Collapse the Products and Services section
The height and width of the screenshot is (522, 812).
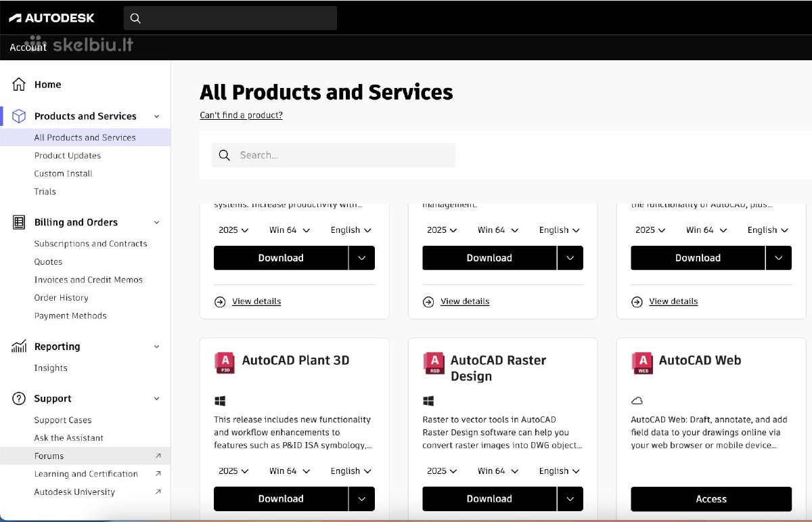tap(157, 116)
